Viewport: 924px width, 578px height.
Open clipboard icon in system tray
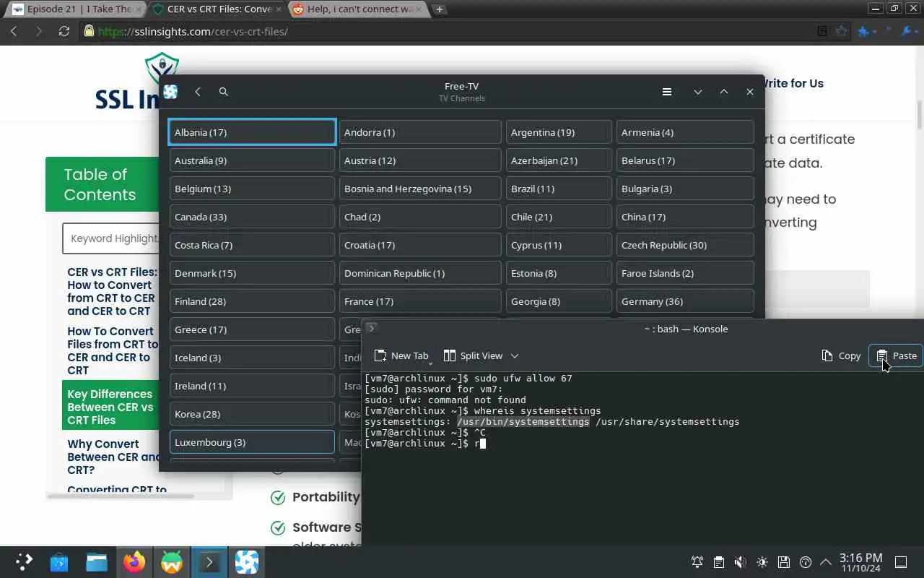point(719,562)
